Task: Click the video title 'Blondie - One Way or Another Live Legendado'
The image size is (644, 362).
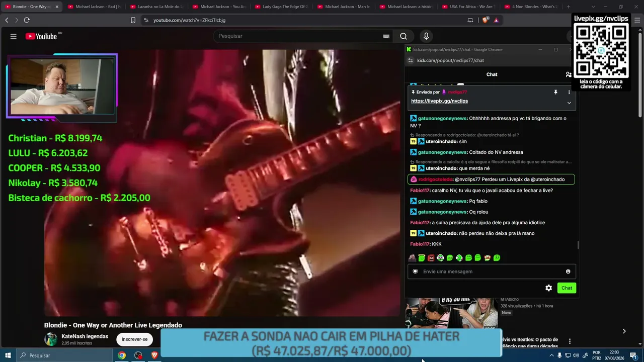Action: [113, 325]
